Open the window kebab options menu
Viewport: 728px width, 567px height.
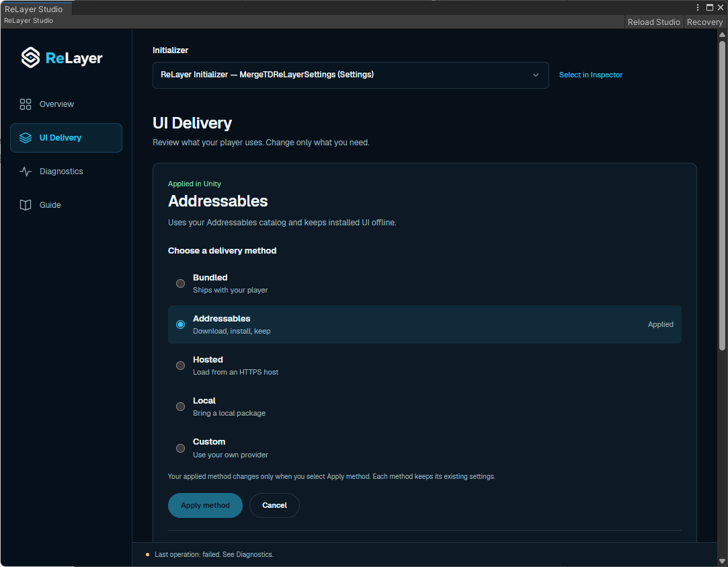tap(697, 7)
